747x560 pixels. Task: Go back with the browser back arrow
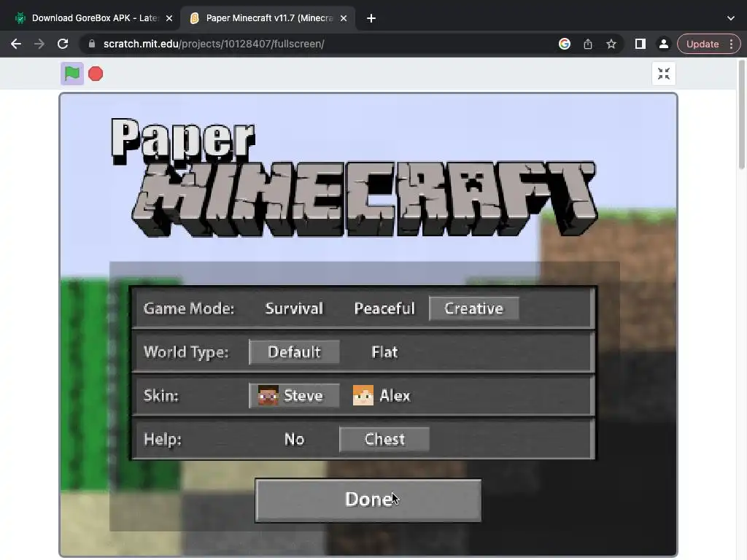[16, 44]
